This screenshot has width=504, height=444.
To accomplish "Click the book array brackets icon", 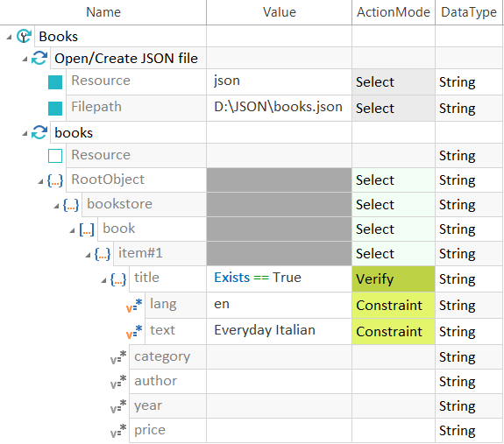I will 87,229.
